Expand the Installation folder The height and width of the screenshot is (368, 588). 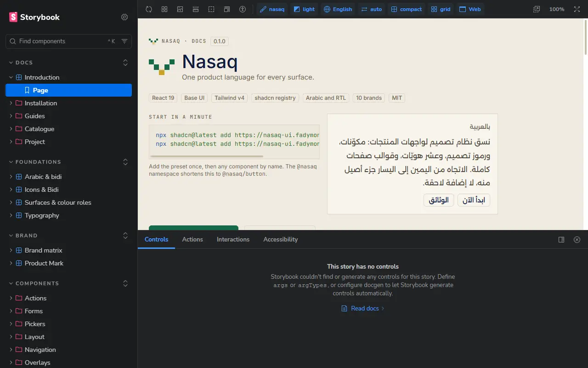tap(69, 103)
